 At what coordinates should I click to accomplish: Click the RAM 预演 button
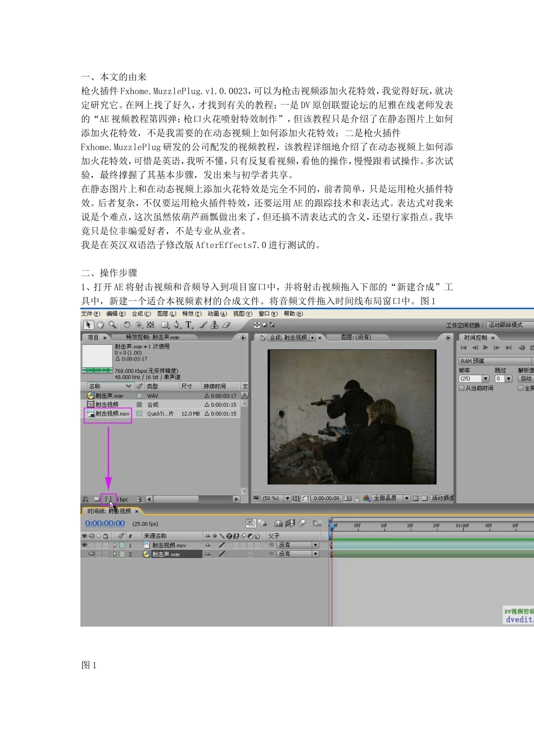(x=495, y=361)
